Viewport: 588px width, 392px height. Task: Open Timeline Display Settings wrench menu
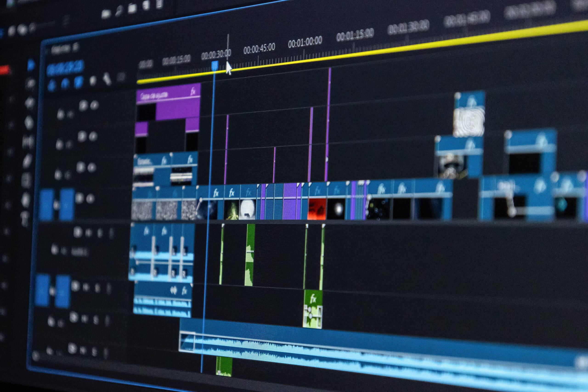pos(107,79)
